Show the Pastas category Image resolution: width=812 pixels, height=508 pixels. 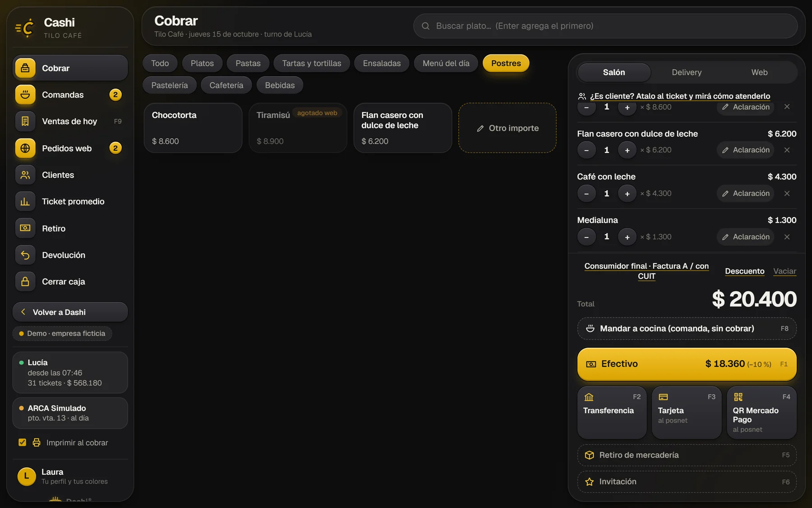pyautogui.click(x=248, y=63)
